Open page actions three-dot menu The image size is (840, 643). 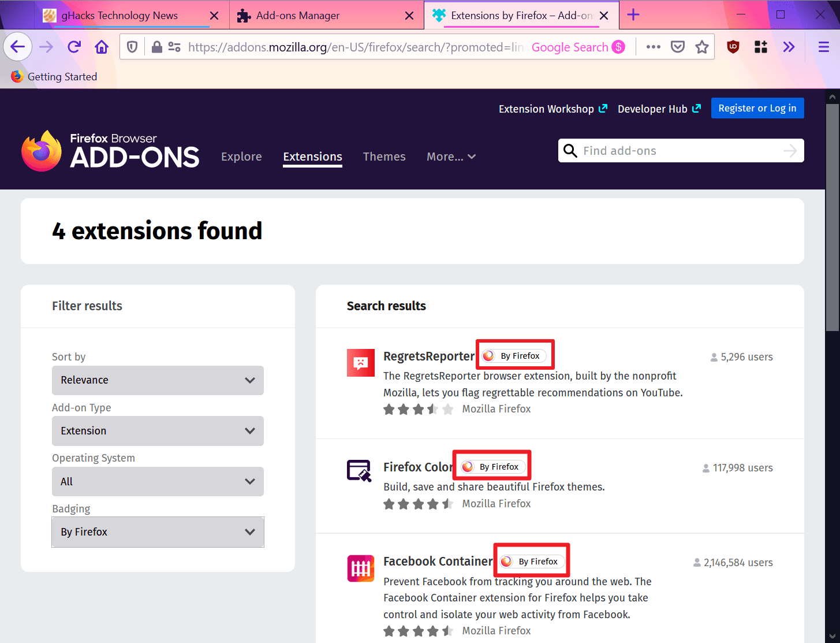click(x=653, y=47)
